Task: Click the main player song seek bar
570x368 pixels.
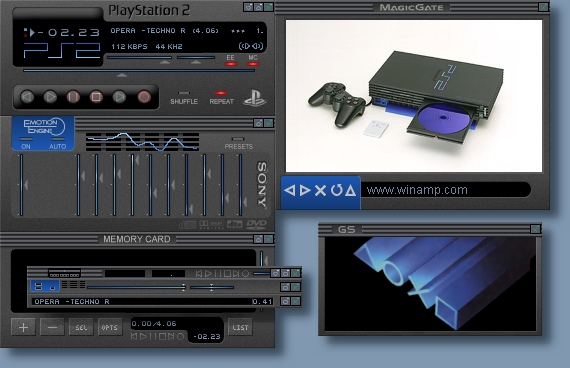Action: tap(139, 71)
